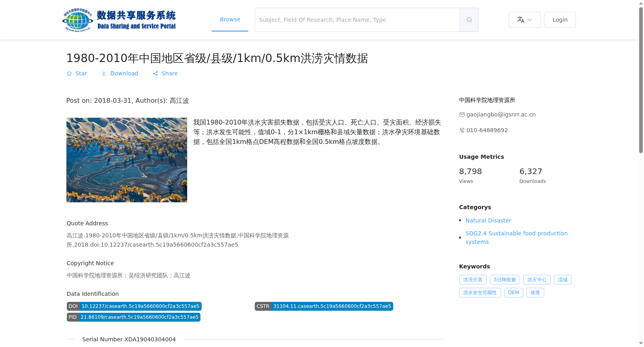Click the Login button
644x347 pixels.
(560, 20)
